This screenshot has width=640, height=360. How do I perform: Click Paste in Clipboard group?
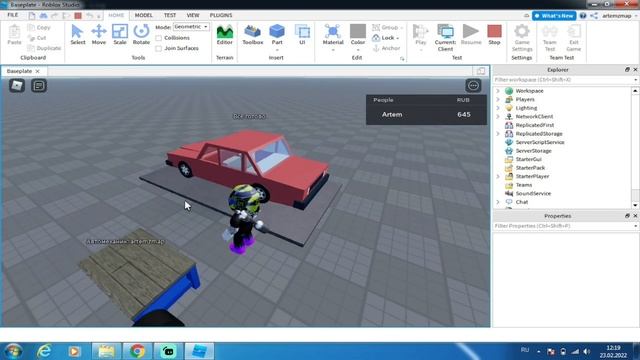pos(14,35)
